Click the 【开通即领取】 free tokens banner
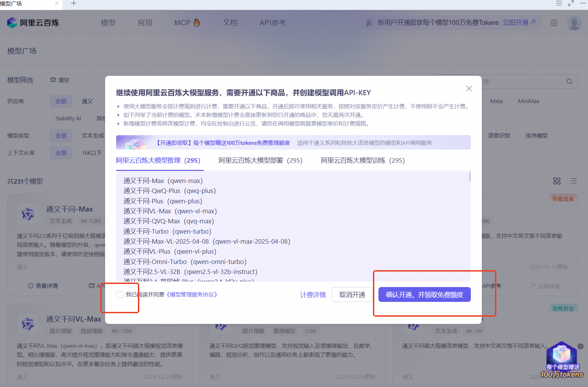Screen dimensions: 588x387 293,142
